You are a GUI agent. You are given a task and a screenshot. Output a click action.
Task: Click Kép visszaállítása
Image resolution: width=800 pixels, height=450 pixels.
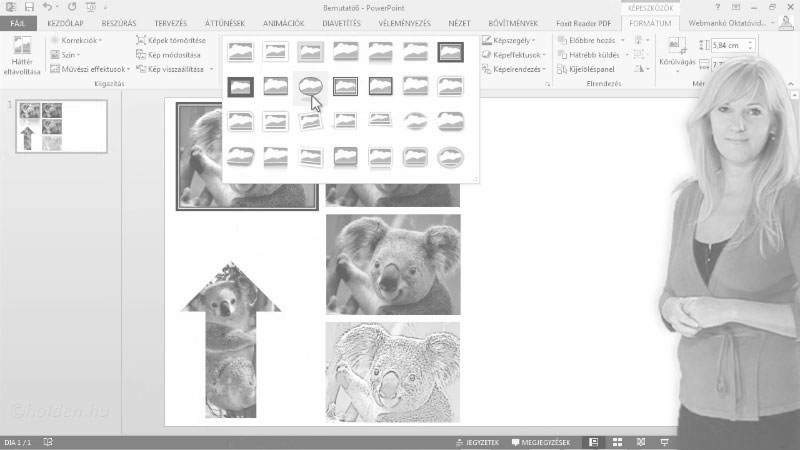[x=170, y=69]
